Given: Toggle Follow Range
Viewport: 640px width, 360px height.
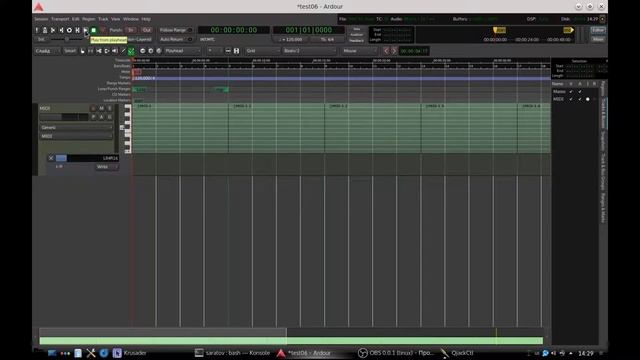Looking at the screenshot, I should tap(176, 30).
